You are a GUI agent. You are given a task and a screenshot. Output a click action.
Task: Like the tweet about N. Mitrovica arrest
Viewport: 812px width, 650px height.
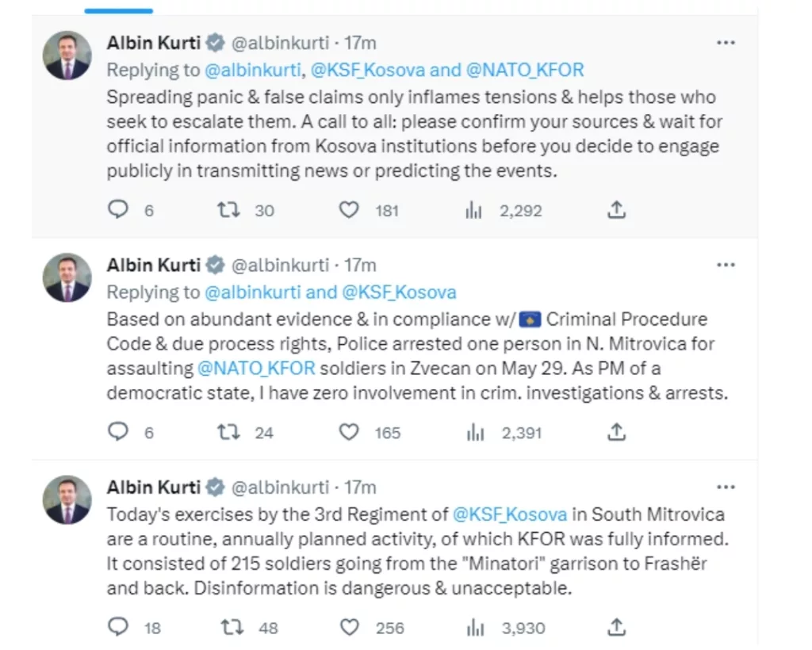(x=349, y=432)
